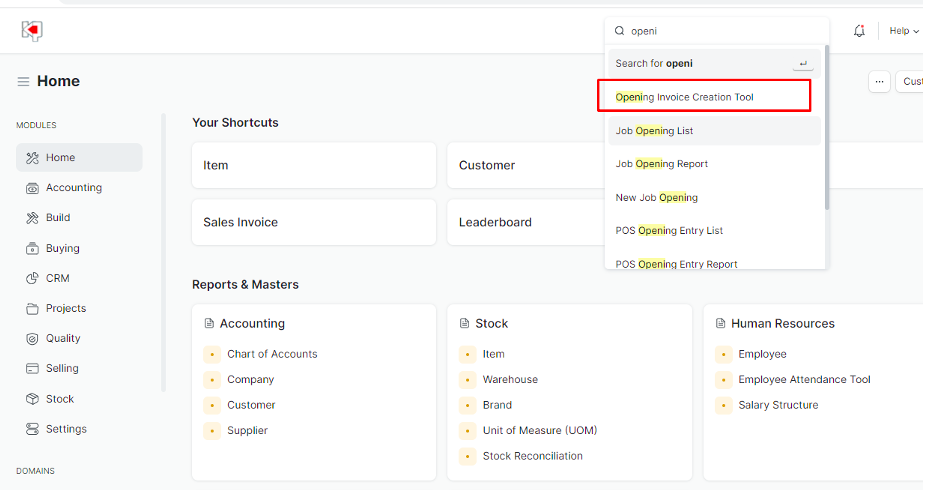
Task: Click the Stock module icon in sidebar
Action: coord(32,399)
